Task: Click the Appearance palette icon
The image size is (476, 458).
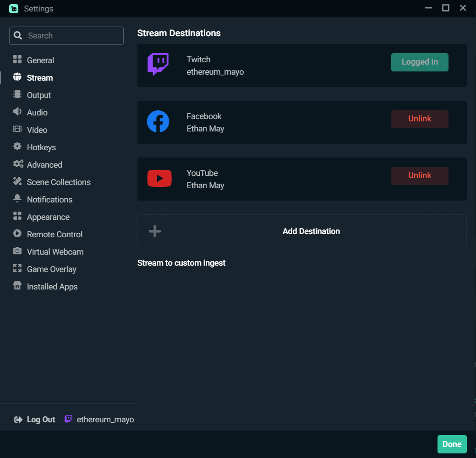Action: pyautogui.click(x=17, y=216)
